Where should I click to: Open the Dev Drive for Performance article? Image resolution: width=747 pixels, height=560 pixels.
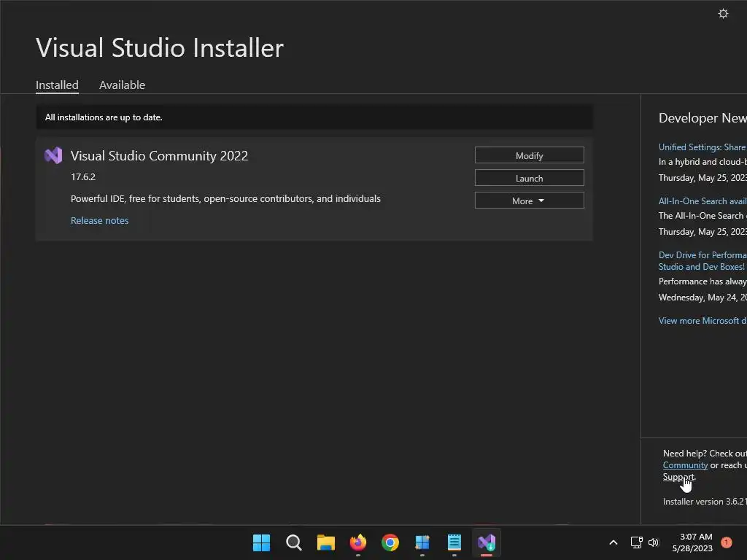[703, 261]
